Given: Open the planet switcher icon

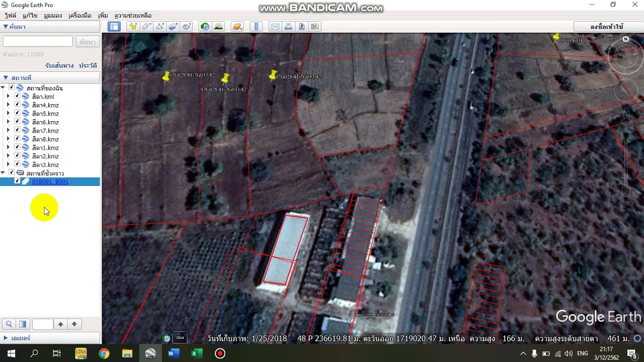Looking at the screenshot, I should [x=237, y=27].
